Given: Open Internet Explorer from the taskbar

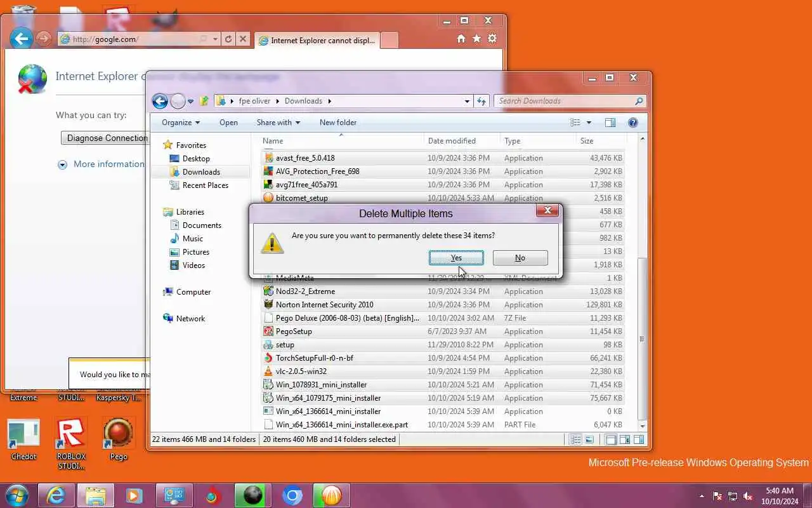Looking at the screenshot, I should 56,495.
